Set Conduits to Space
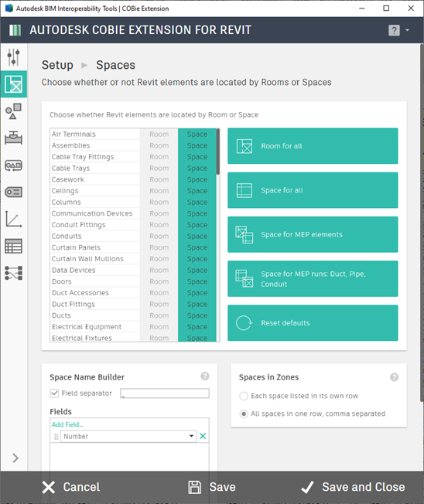This screenshot has height=504, width=424. click(x=197, y=236)
